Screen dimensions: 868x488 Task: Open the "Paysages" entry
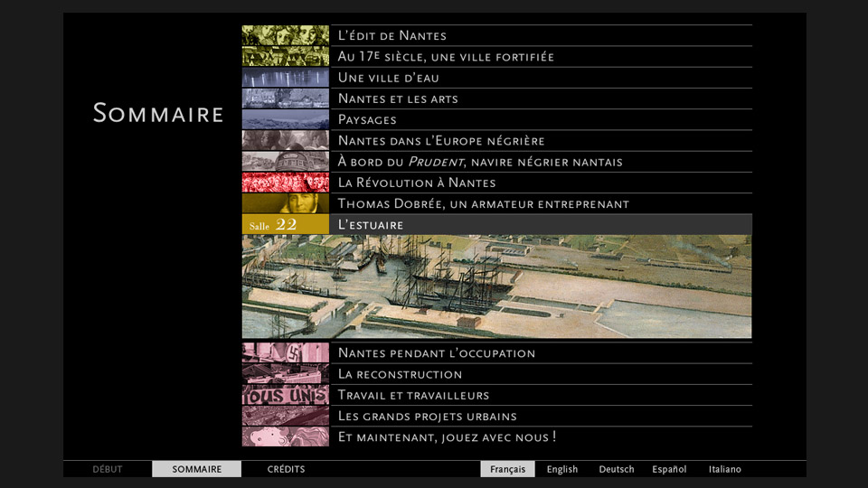(541, 119)
